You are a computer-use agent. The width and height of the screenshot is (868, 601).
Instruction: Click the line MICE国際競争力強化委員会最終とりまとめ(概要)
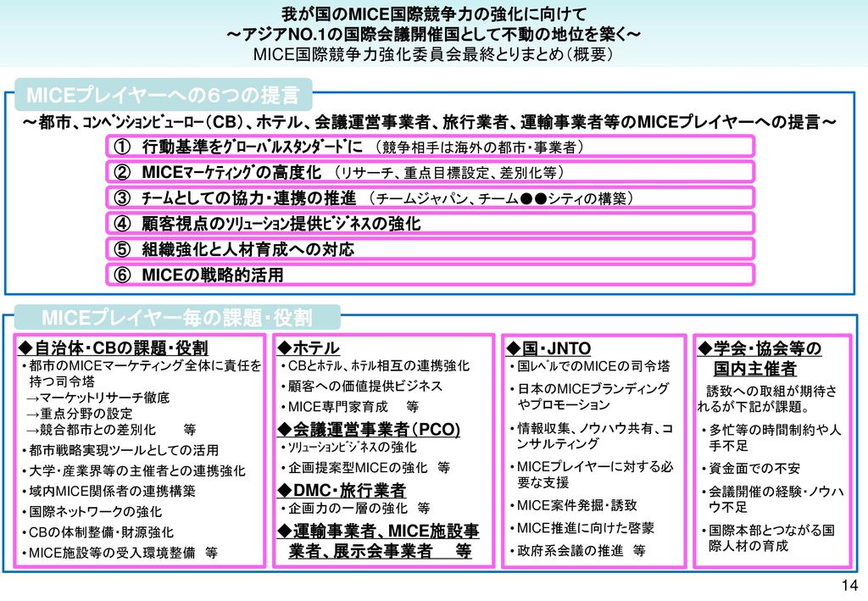434,54
